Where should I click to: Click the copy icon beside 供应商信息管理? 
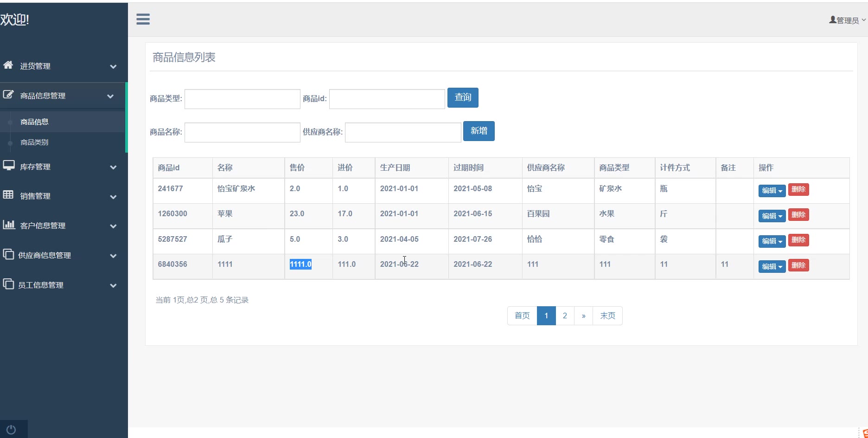[x=8, y=254]
